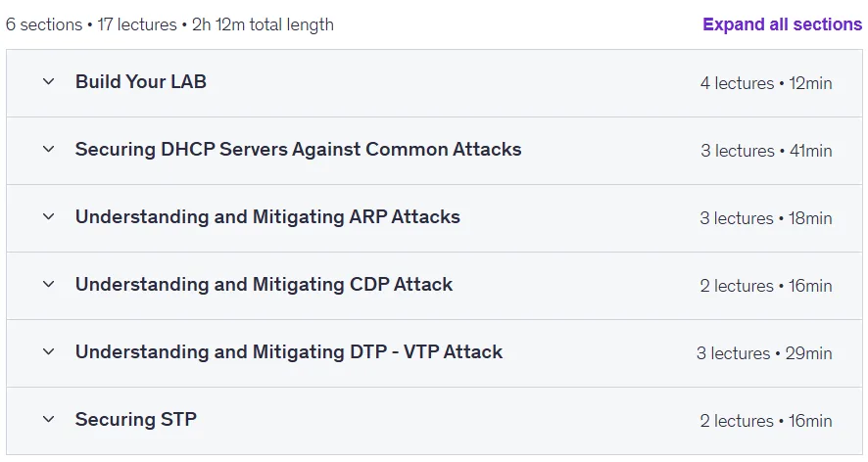
Task: Open Understanding and Mitigating CDP Attack title
Action: pos(265,285)
